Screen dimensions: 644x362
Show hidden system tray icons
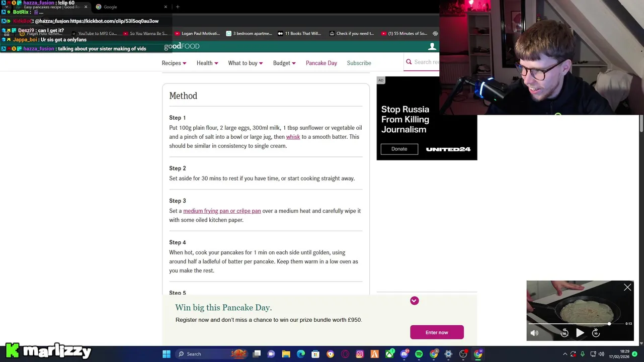click(565, 354)
